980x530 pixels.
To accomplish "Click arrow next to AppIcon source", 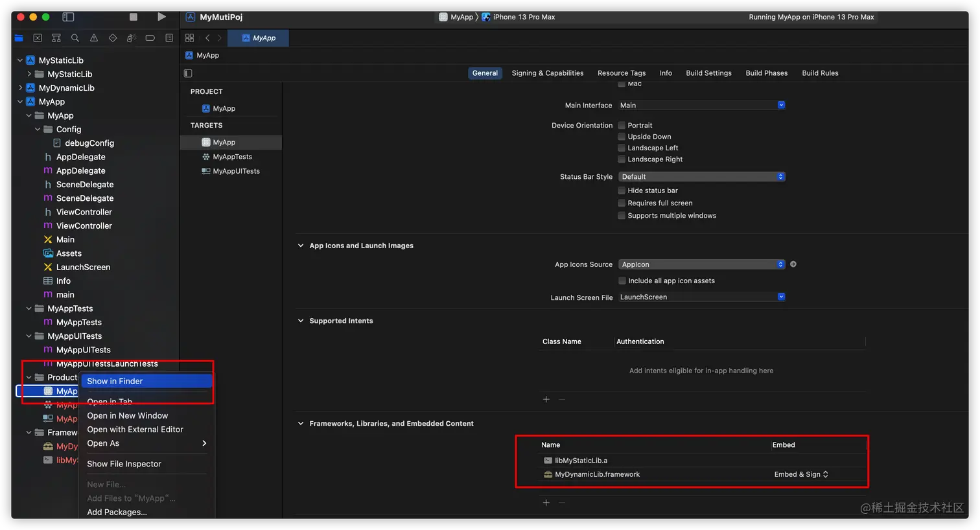I will click(x=793, y=264).
